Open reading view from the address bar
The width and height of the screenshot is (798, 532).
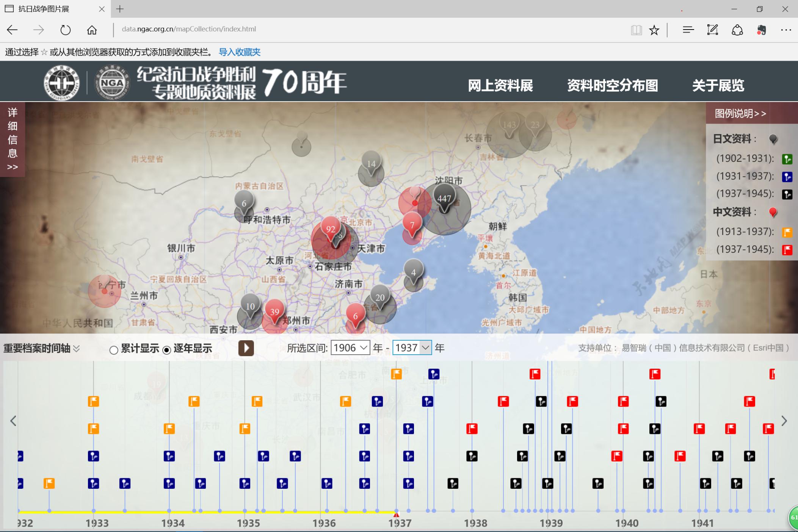tap(637, 29)
